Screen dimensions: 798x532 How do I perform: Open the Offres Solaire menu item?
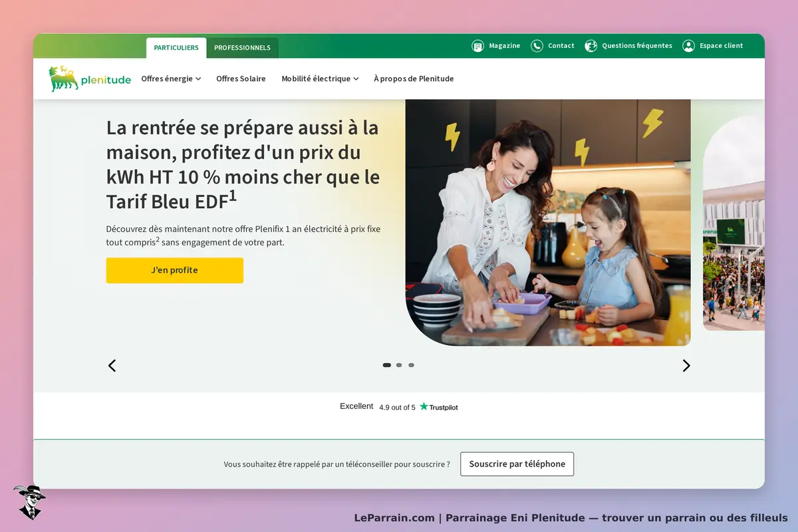point(241,78)
